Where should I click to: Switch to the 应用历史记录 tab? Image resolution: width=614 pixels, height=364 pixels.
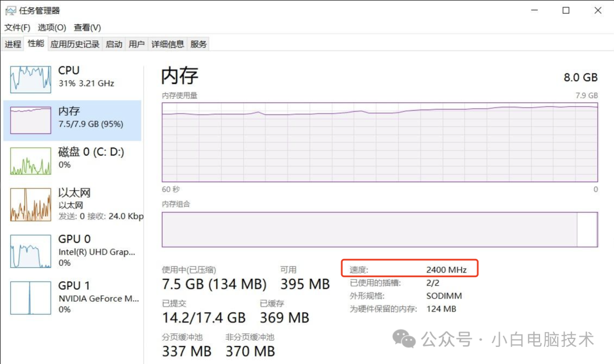[x=74, y=44]
